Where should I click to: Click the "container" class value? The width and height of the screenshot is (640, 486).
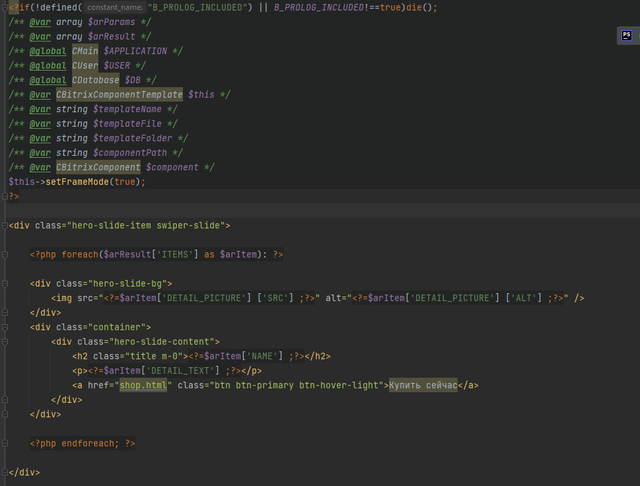117,327
